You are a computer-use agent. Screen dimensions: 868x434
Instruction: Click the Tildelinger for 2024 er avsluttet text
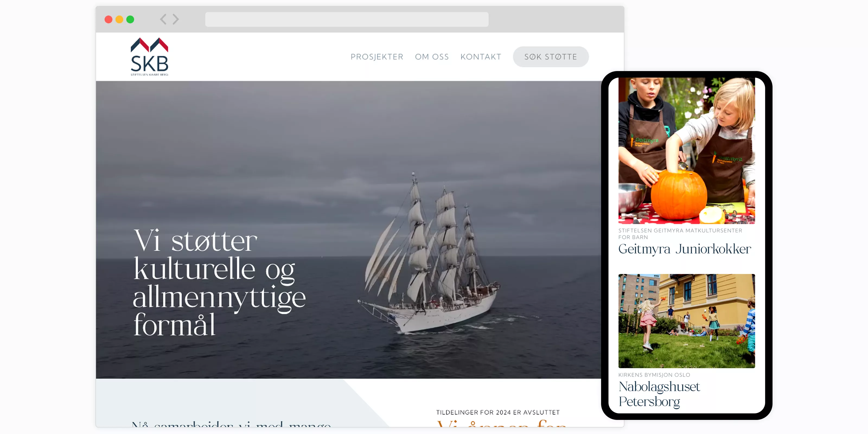click(x=498, y=412)
